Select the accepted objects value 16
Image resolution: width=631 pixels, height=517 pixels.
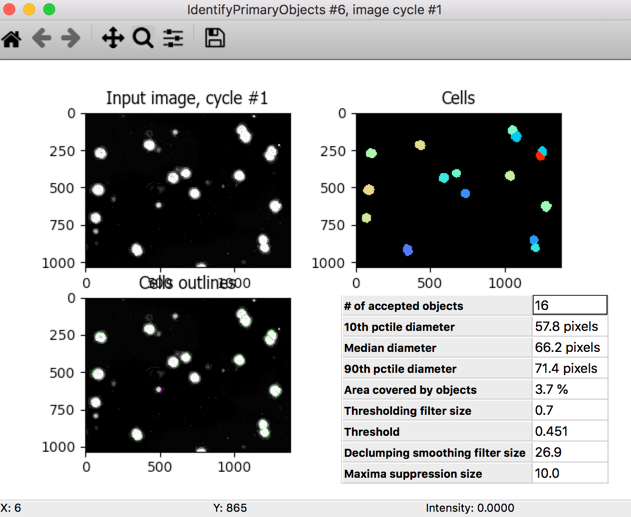click(x=570, y=305)
